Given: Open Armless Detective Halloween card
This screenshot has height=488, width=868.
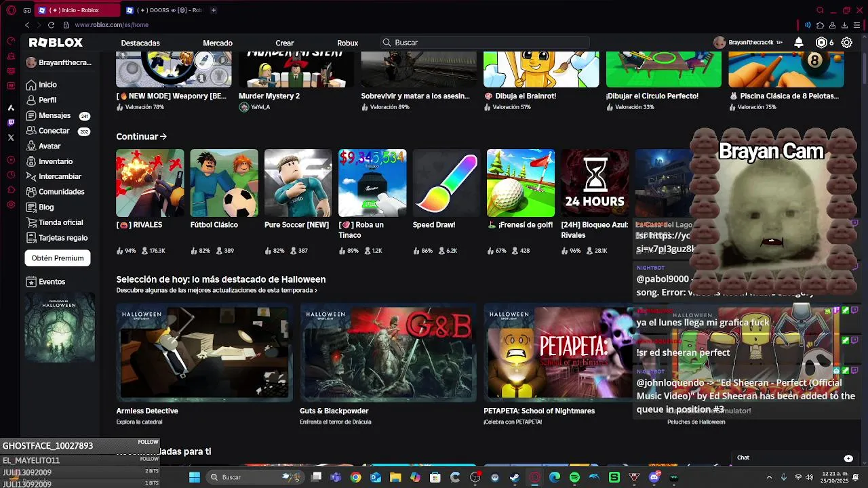Looking at the screenshot, I should click(x=204, y=352).
